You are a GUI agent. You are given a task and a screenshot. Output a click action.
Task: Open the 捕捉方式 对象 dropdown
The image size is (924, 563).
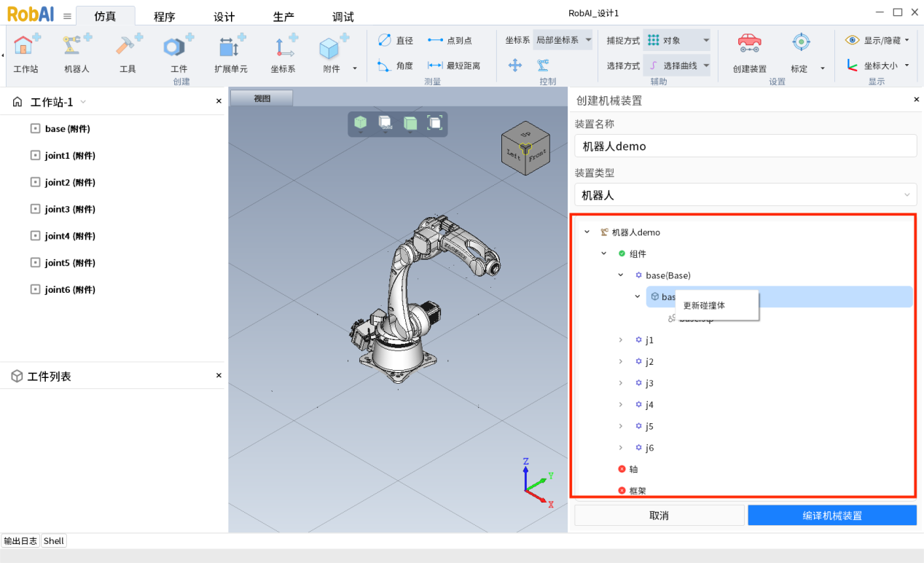pyautogui.click(x=677, y=40)
